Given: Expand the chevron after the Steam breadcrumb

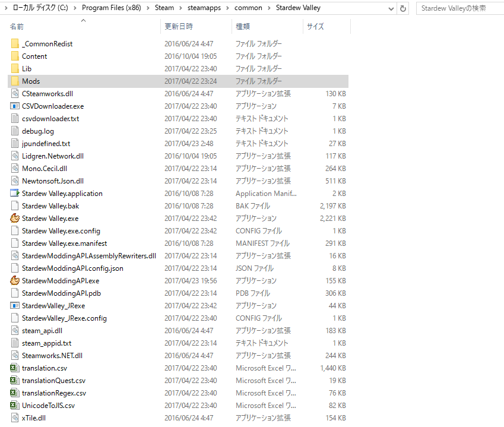Looking at the screenshot, I should point(180,8).
